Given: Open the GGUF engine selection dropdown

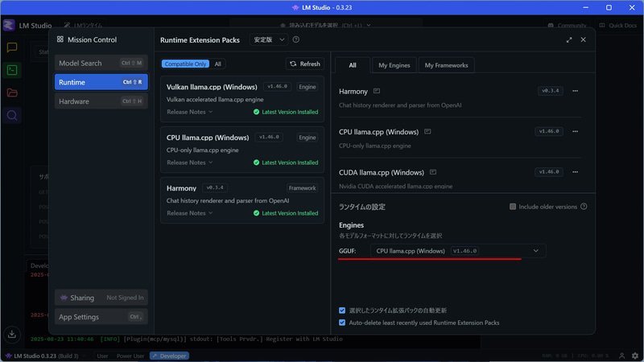Looking at the screenshot, I should pos(458,251).
